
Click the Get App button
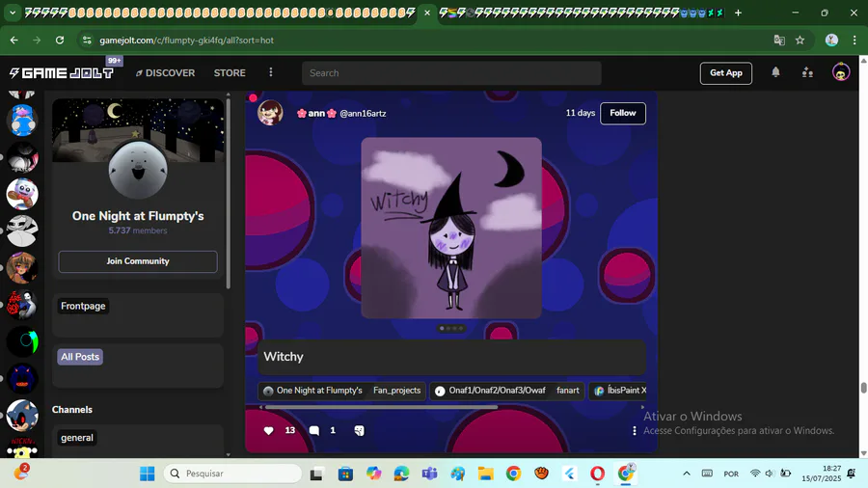point(725,73)
